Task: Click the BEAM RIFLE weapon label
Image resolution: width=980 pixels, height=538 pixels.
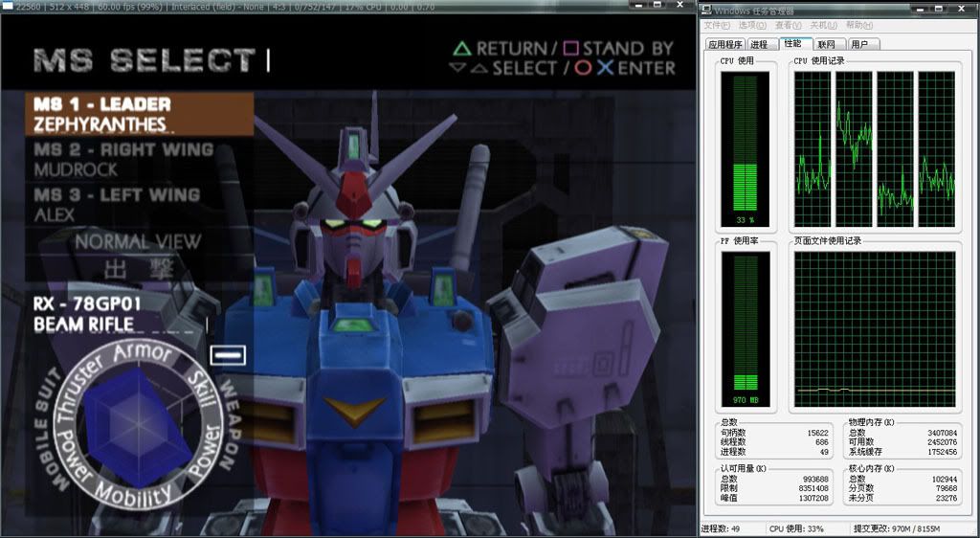Action: point(84,325)
